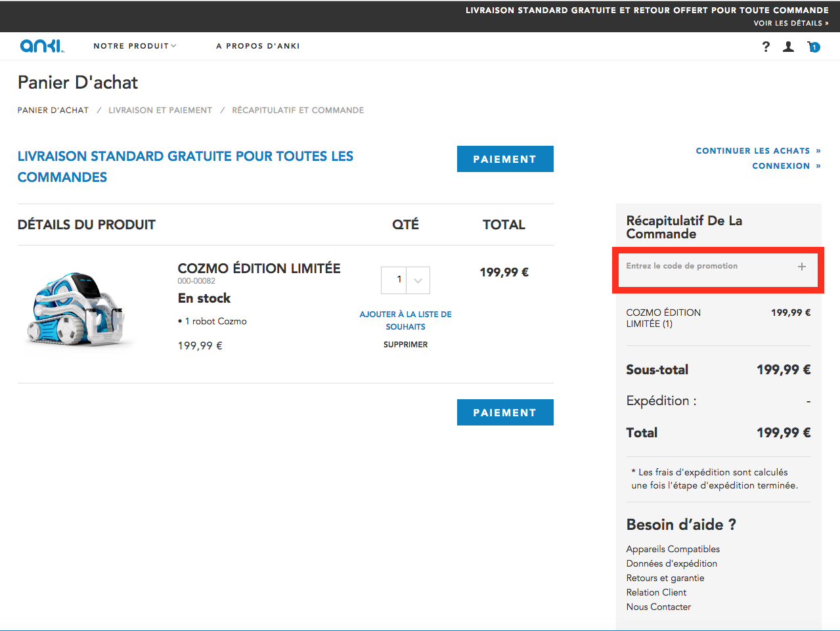Open Relation Client help link

(x=656, y=592)
